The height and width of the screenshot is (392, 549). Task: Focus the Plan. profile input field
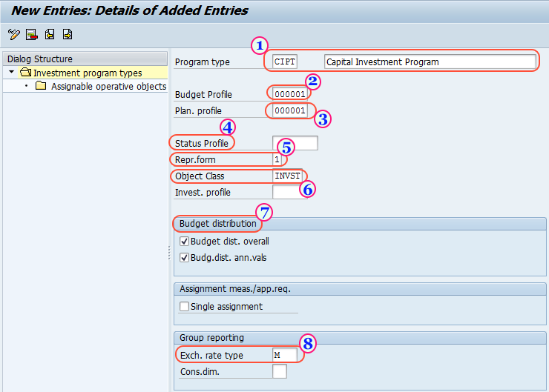[x=289, y=111]
